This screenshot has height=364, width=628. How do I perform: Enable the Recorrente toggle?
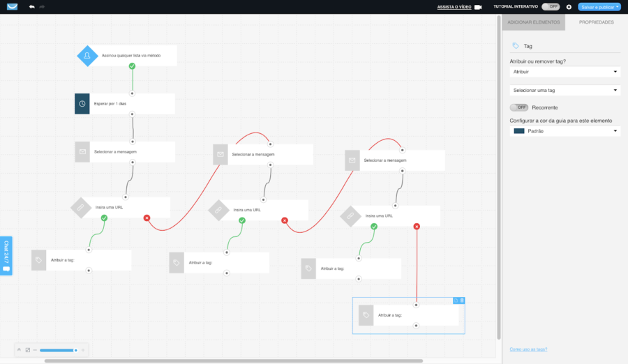click(x=519, y=107)
